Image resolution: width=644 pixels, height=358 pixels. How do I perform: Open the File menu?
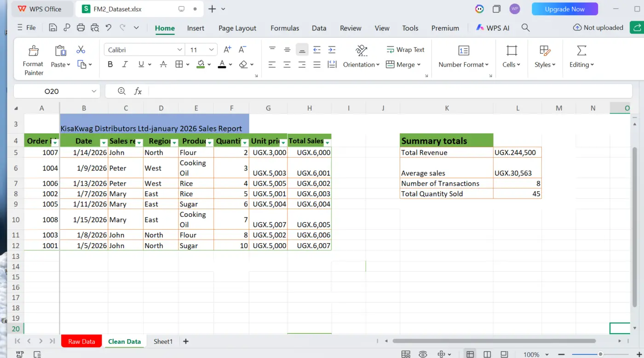(x=26, y=28)
